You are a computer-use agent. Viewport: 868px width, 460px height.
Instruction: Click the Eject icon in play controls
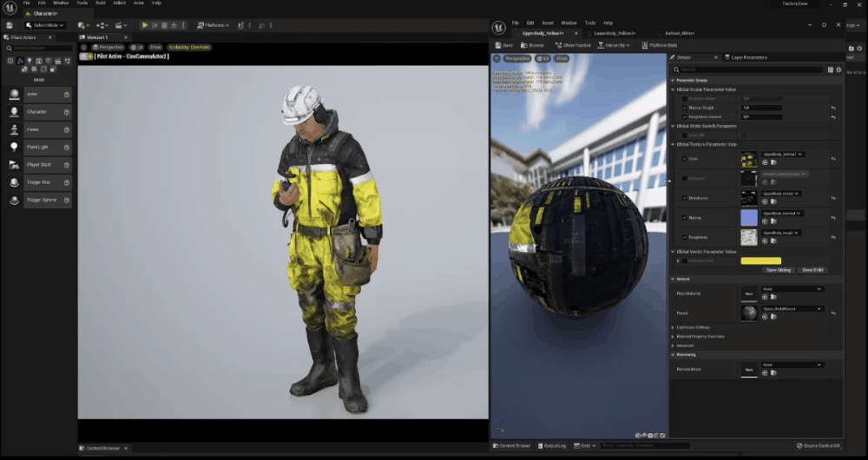tap(174, 25)
